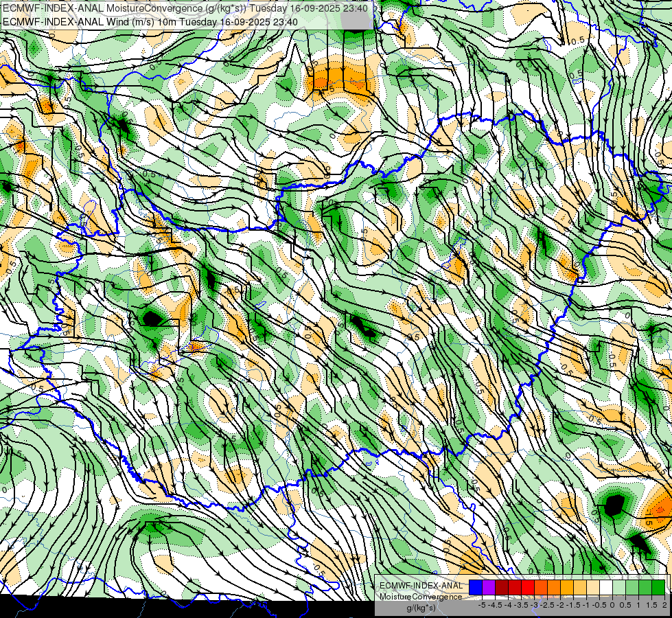Click the -2.5 tick label in legend
Viewport: 672px width, 618px height.
coord(547,605)
